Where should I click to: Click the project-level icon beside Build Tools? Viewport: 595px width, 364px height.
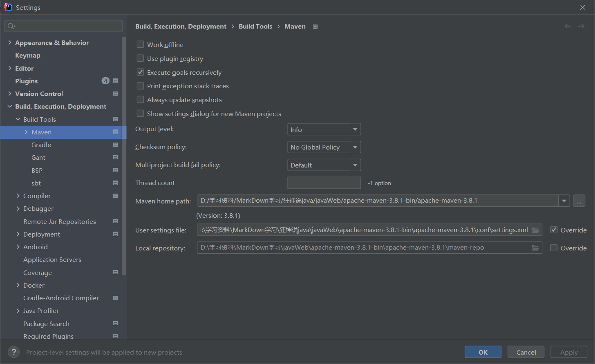[x=115, y=119]
